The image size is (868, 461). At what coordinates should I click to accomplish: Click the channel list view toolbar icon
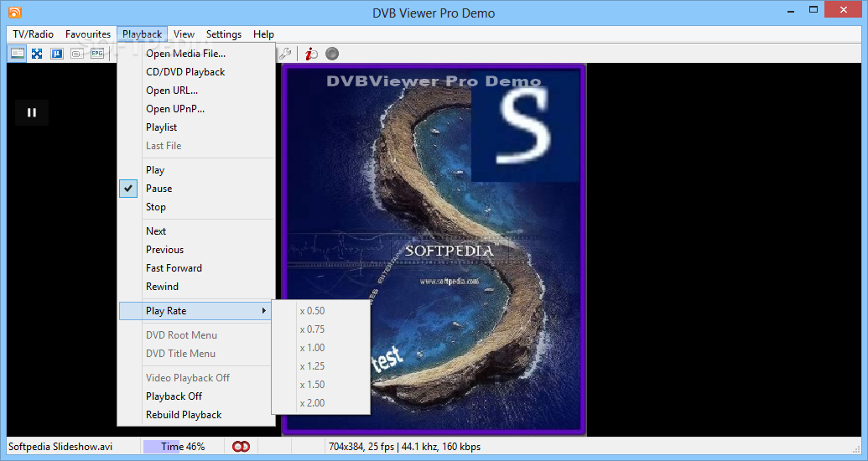pyautogui.click(x=17, y=54)
